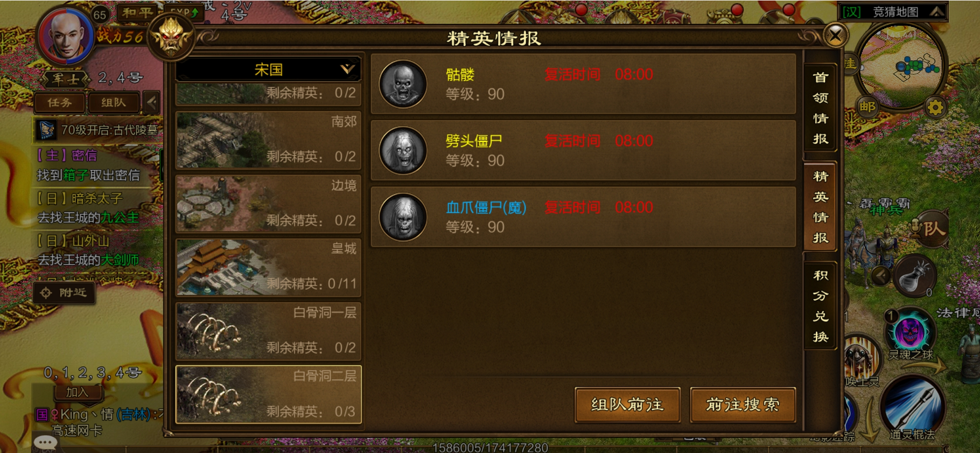
Task: Switch to the 首领情报 tab
Action: tap(820, 108)
